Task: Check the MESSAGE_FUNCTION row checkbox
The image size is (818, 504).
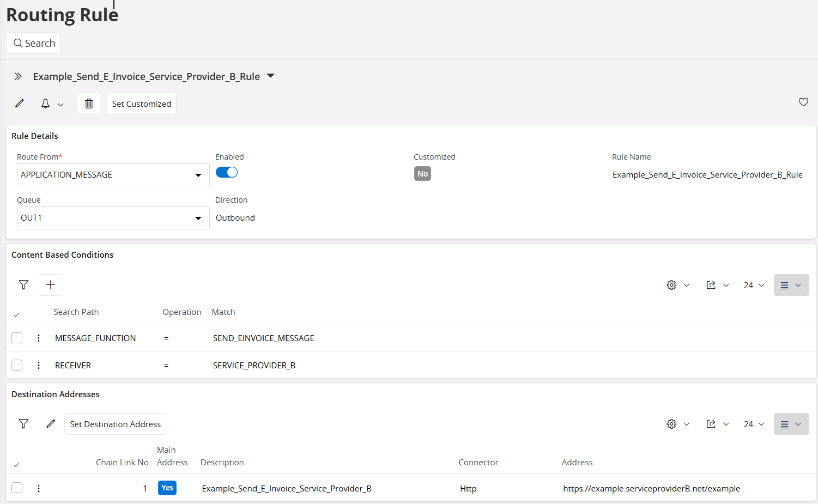Action: 17,338
